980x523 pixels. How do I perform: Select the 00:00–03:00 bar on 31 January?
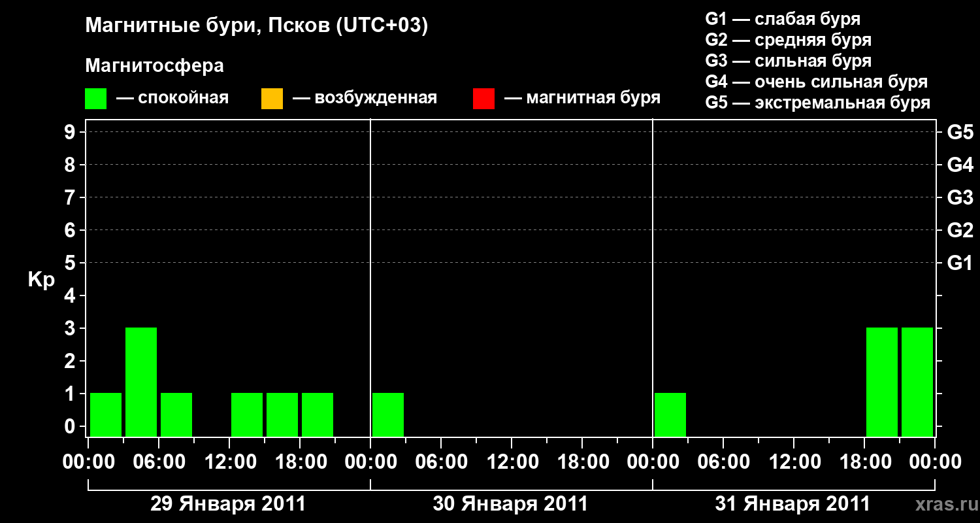pyautogui.click(x=670, y=414)
